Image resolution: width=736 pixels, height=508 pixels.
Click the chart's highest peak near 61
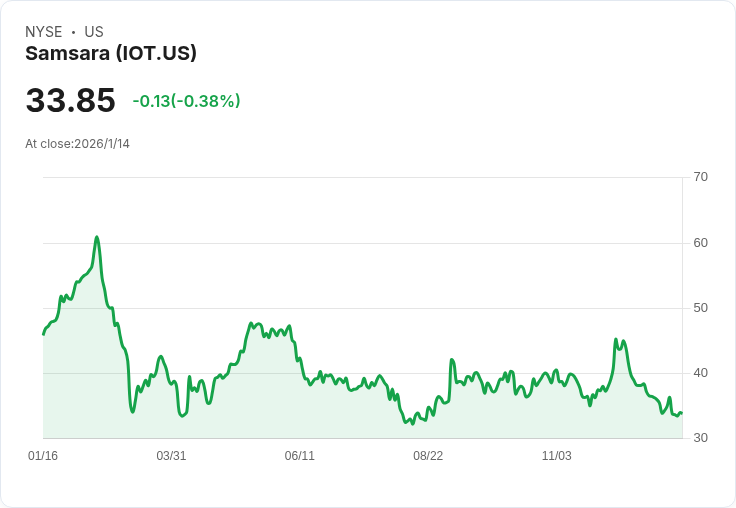(97, 237)
